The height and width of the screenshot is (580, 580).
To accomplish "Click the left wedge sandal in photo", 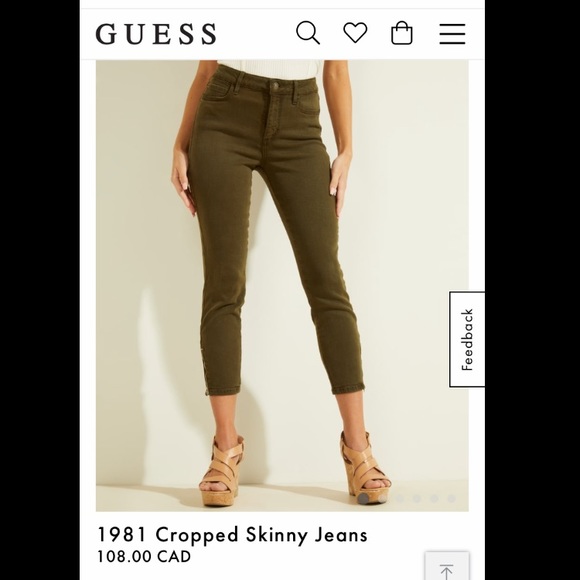I will point(222,469).
